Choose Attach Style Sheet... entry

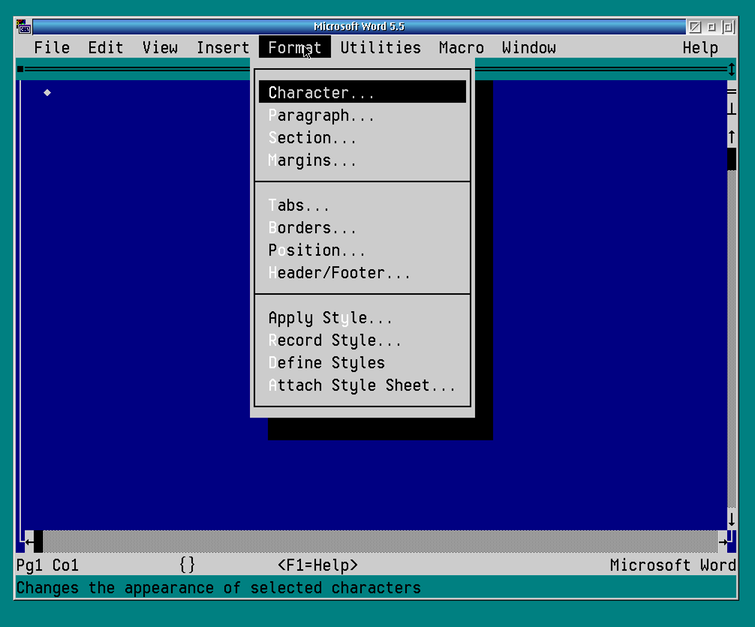click(x=362, y=385)
